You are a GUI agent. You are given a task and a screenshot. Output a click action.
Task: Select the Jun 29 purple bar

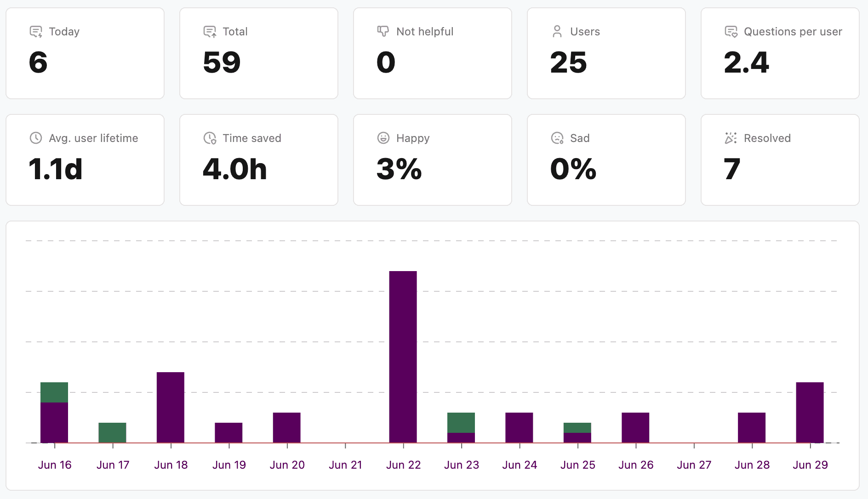coord(810,413)
